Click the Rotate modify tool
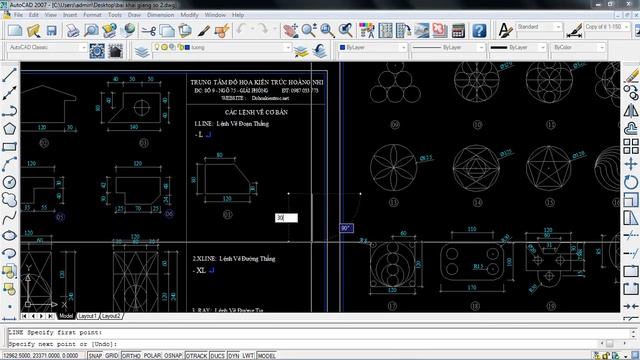The image size is (640, 360). 631,182
